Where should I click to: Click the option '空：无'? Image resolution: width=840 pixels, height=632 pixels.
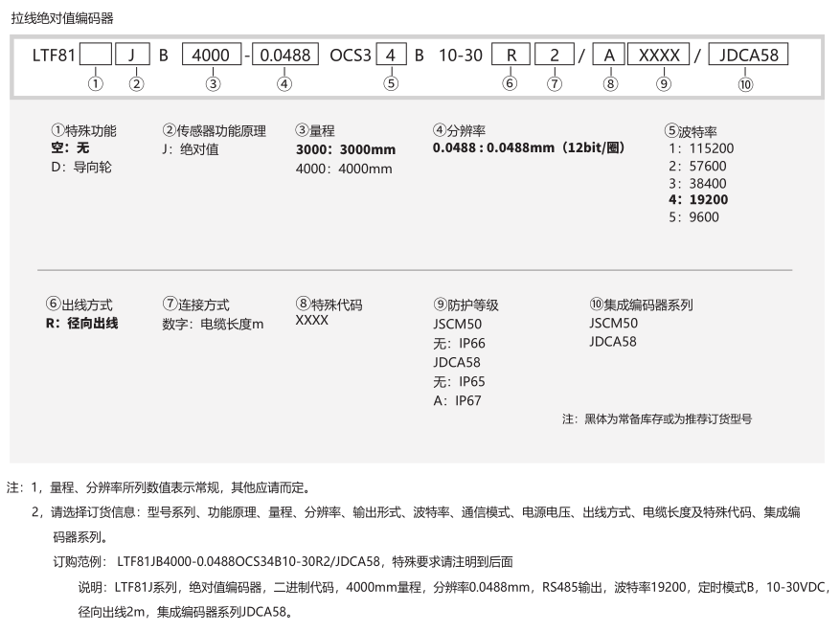(x=70, y=147)
